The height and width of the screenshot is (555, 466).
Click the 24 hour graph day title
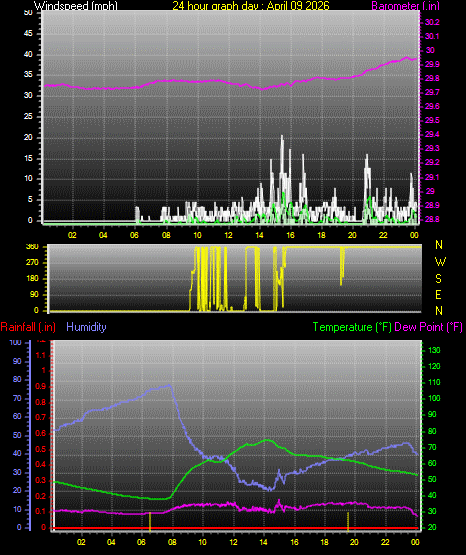click(x=251, y=6)
